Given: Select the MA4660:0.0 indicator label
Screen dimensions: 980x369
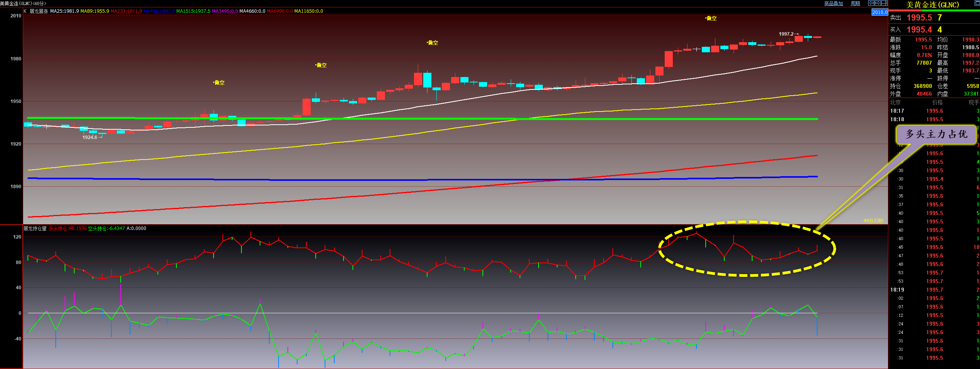Looking at the screenshot, I should (x=252, y=11).
